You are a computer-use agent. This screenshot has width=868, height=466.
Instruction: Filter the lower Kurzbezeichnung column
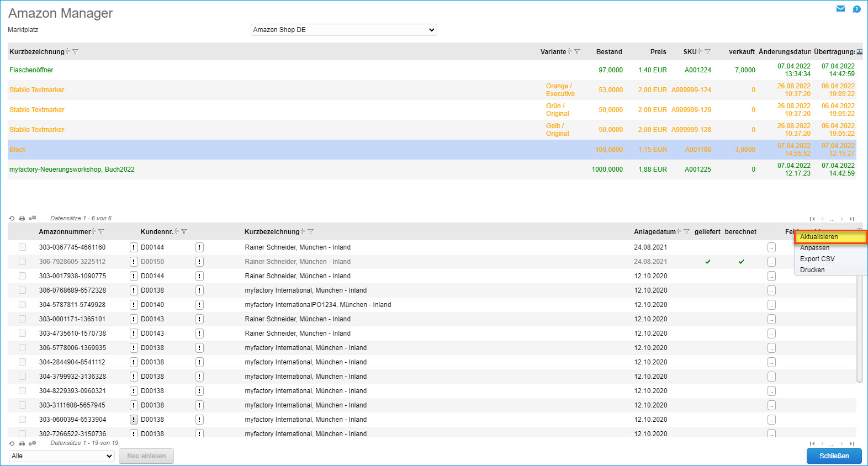(311, 232)
